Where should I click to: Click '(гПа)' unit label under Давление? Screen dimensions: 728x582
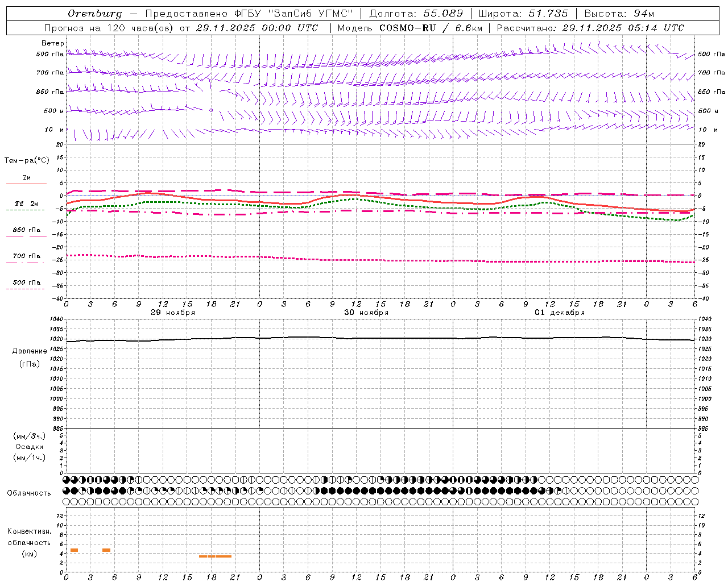[30, 364]
